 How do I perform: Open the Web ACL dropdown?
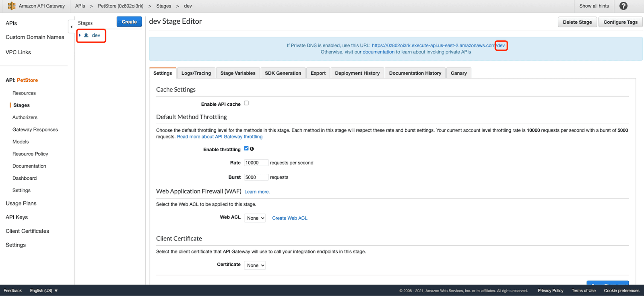click(255, 218)
